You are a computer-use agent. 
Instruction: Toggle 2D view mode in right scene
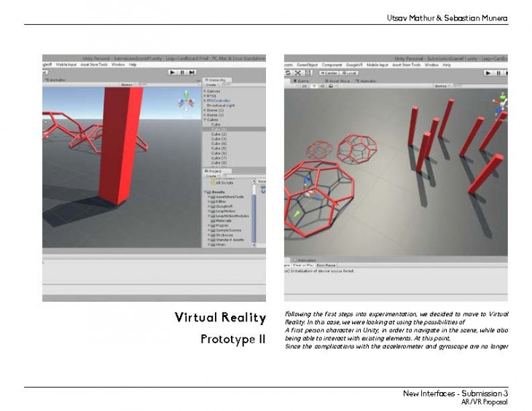tap(304, 86)
